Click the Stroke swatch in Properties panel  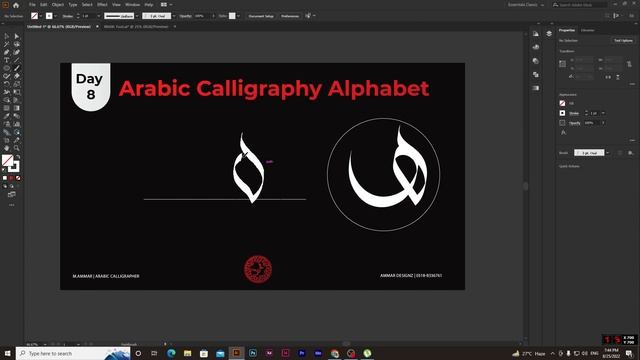(562, 113)
